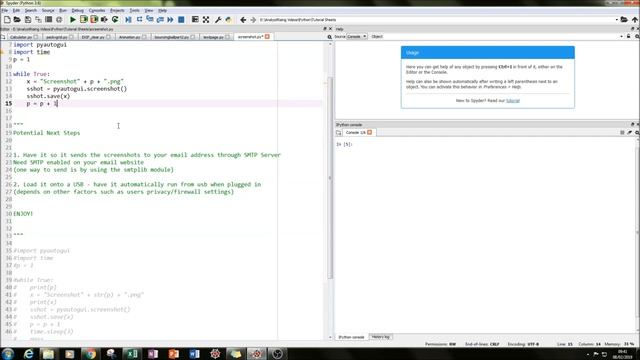Open the Consoles menu
Viewport: 640px width, 360px height.
97,10
